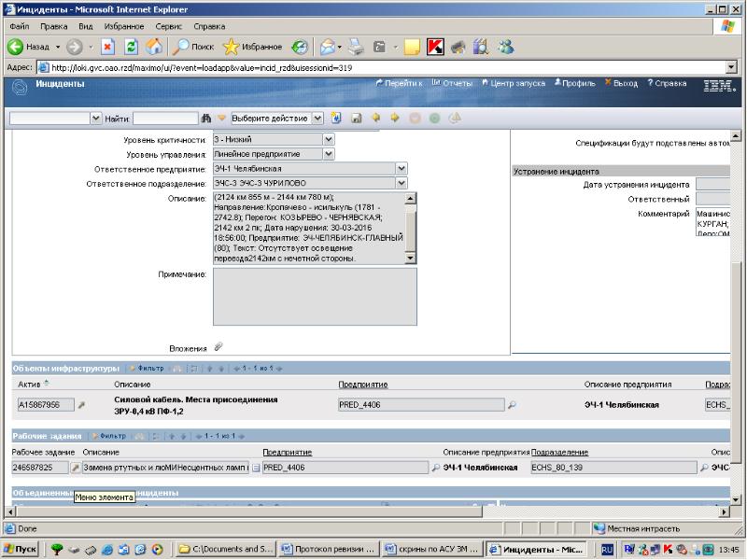
Task: Click the page vertical scrollbar down arrow
Action: (x=736, y=499)
